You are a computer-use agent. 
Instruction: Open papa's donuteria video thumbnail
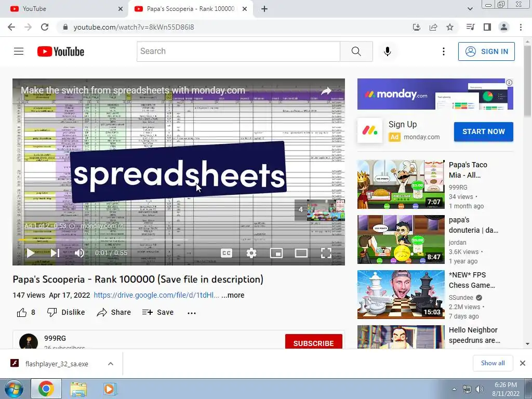coord(401,239)
